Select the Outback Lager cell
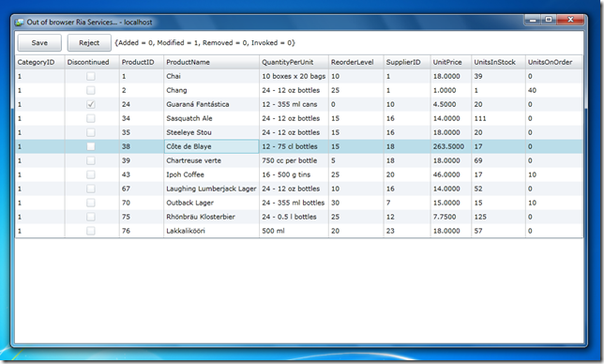 (211, 203)
